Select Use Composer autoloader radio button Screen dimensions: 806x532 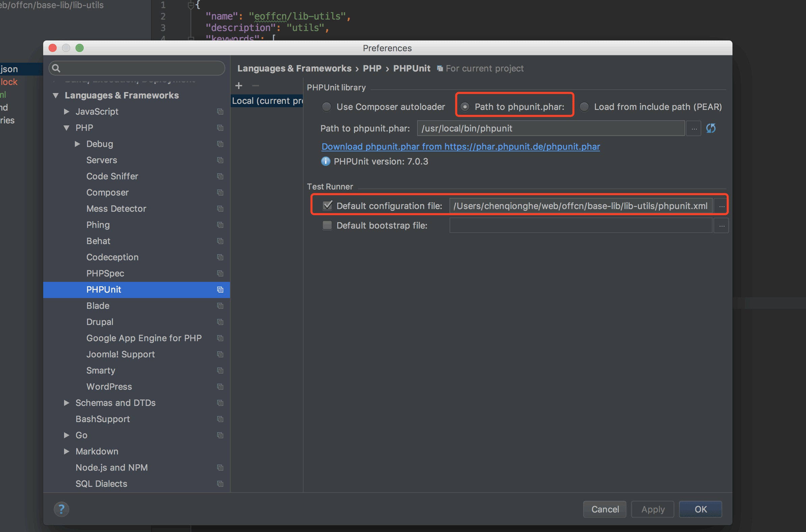click(326, 107)
